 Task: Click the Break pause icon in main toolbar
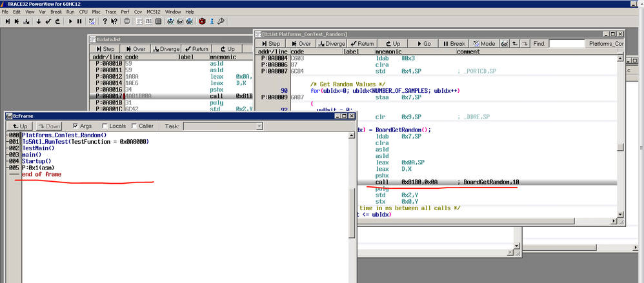point(79,21)
